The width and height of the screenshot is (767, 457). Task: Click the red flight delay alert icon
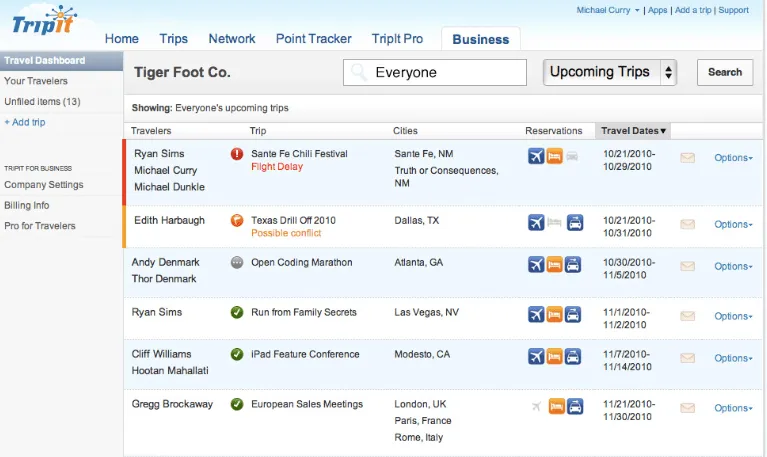(x=237, y=154)
